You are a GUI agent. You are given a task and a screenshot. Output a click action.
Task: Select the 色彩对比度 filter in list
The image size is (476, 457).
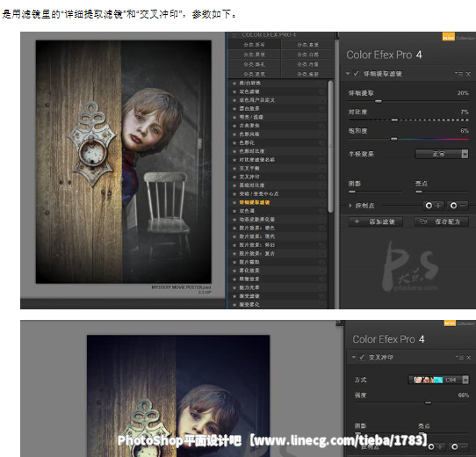click(252, 151)
